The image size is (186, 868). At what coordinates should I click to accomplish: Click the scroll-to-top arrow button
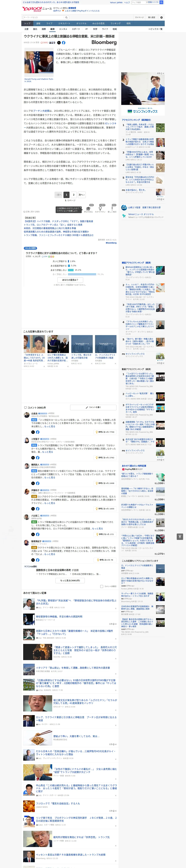(x=180, y=537)
